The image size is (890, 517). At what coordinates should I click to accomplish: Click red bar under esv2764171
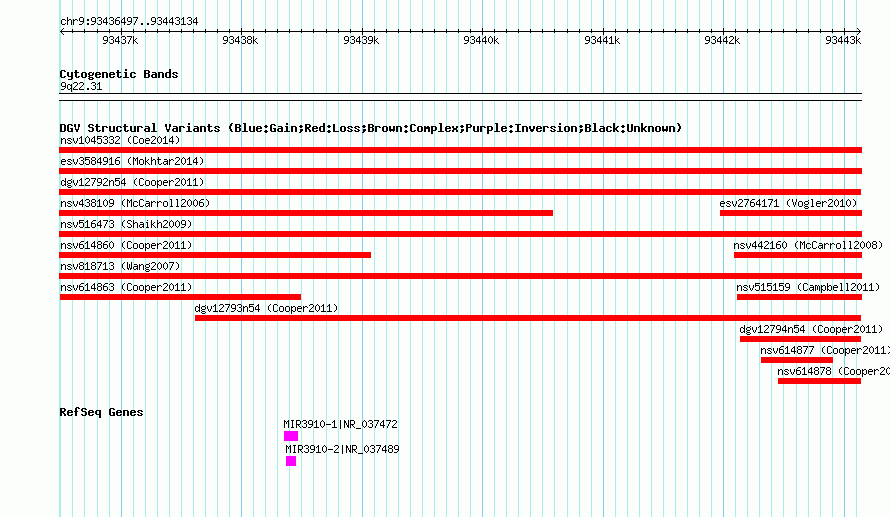point(791,213)
